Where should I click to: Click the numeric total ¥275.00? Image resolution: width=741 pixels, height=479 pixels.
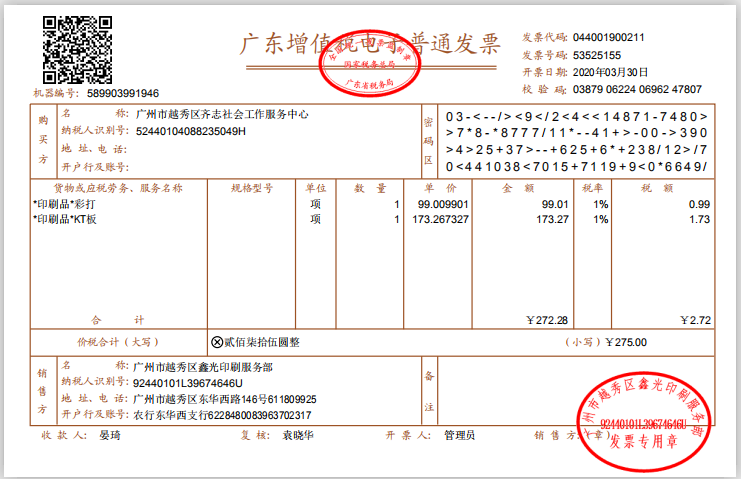coord(626,342)
